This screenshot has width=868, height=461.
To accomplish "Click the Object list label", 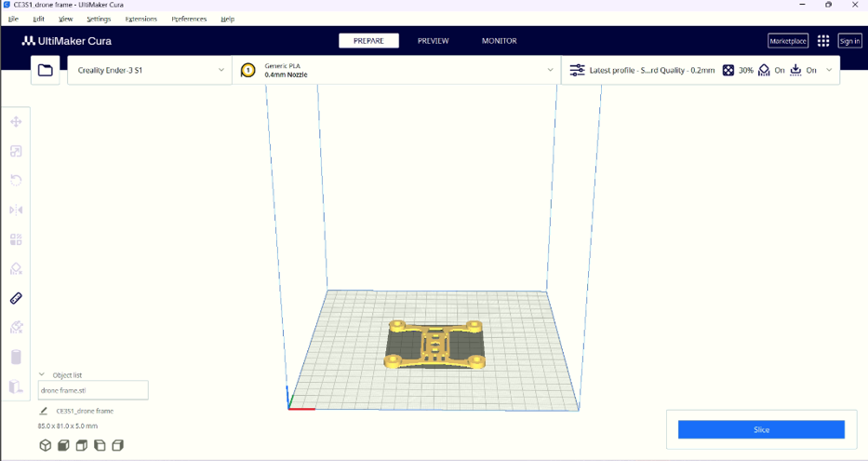I will (68, 375).
